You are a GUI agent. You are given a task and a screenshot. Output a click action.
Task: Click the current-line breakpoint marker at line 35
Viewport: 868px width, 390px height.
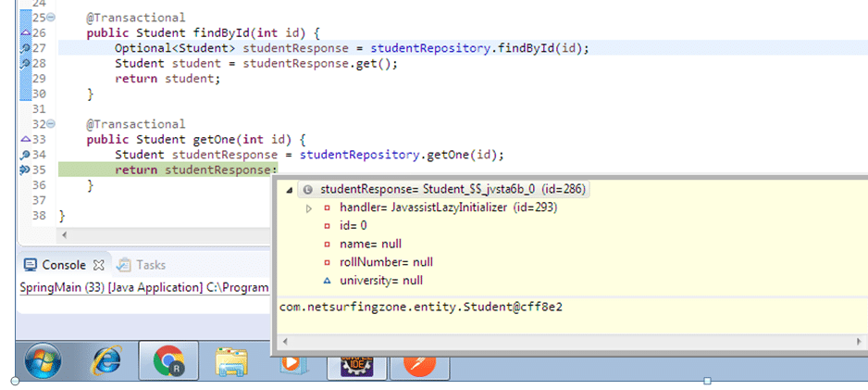[24, 170]
